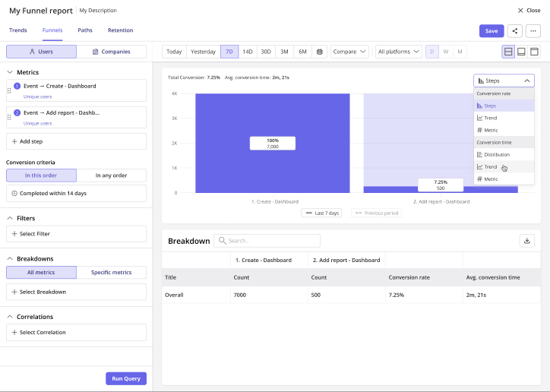Switch to Companies segment
Viewport: 550px width, 392px height.
coord(112,52)
